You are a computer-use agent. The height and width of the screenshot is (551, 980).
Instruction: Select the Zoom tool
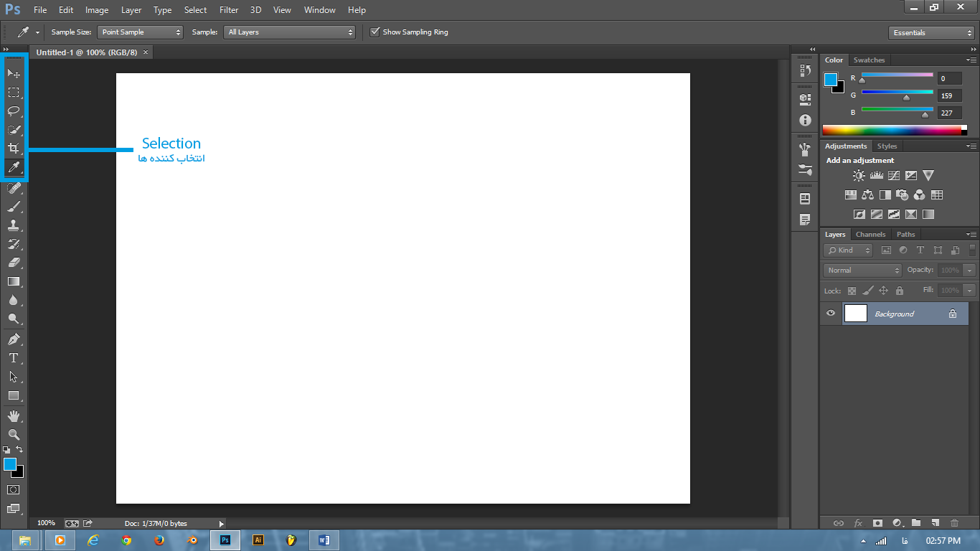tap(14, 434)
